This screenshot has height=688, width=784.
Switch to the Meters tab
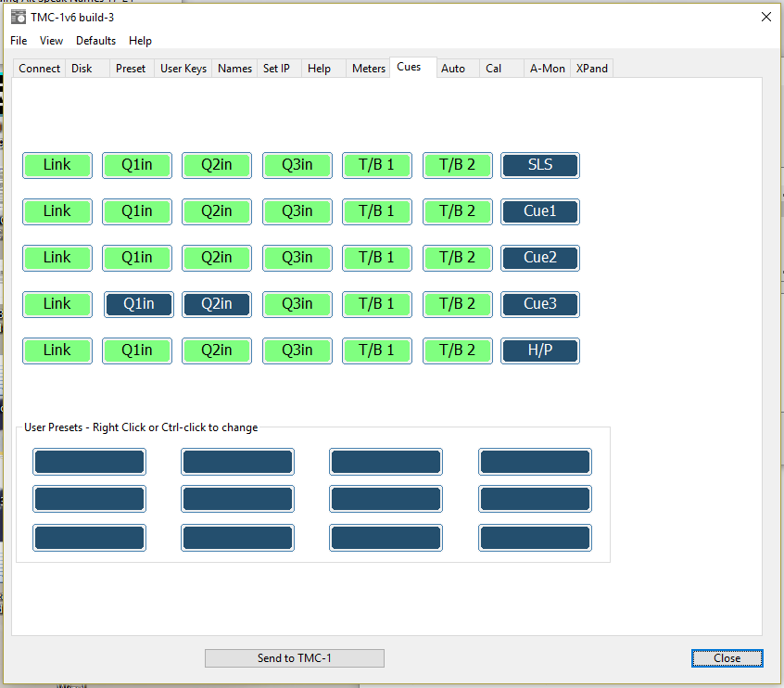369,69
